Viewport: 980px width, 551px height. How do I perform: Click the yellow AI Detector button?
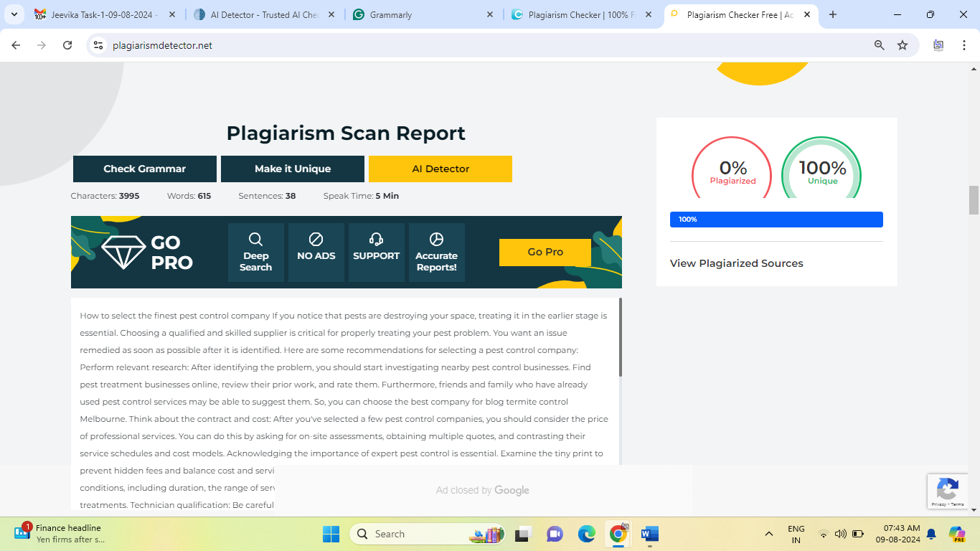[440, 169]
